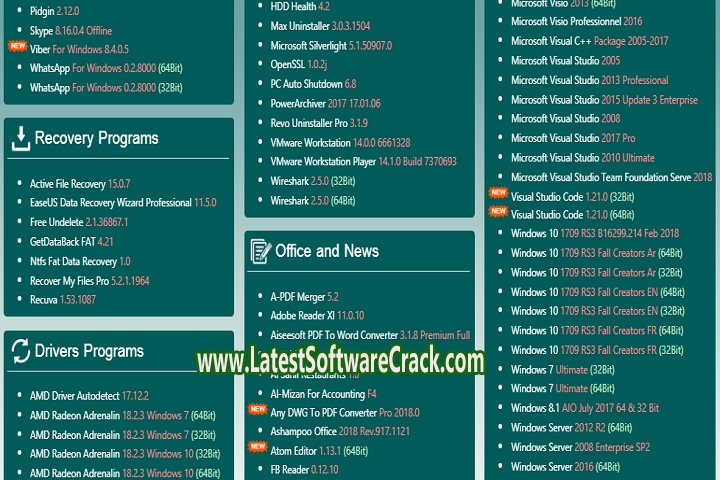Click NEW badge next to Visual Studio Code 32Bit
Screen dimensions: 720x480
[x=498, y=193]
